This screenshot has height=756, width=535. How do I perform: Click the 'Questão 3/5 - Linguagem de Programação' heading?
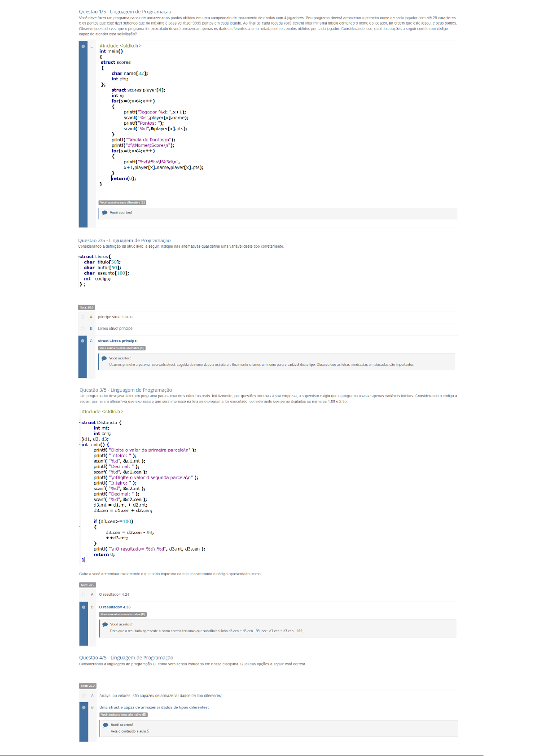(126, 390)
